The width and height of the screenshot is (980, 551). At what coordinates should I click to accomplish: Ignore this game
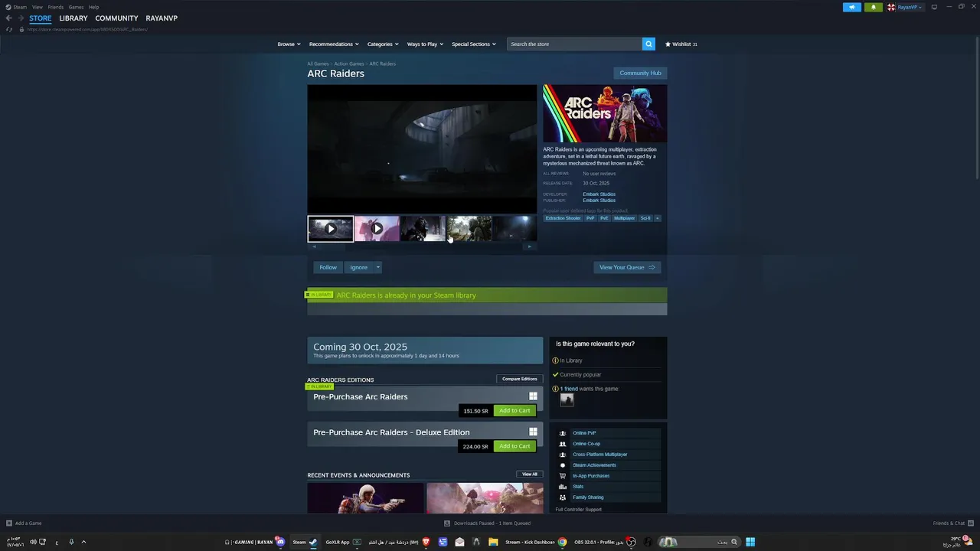(358, 267)
